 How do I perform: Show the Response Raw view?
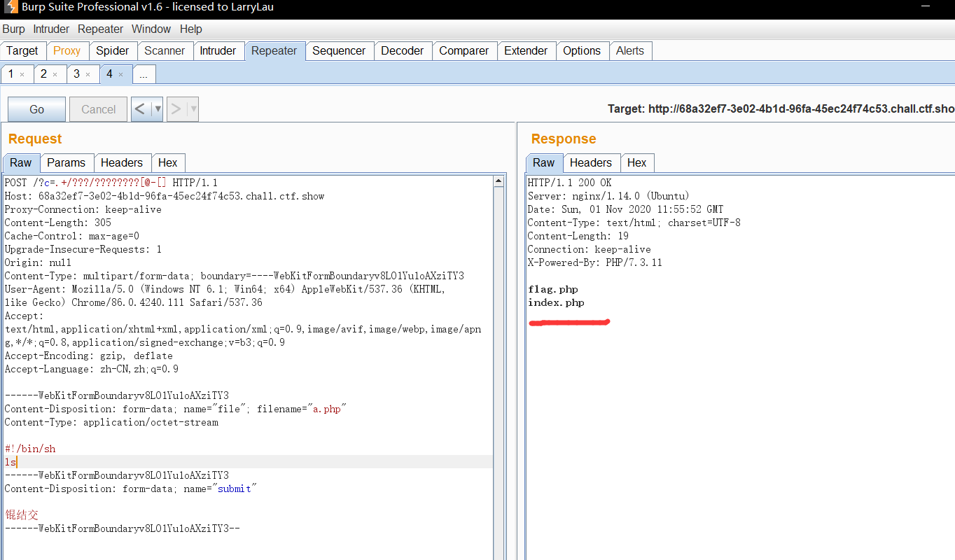coord(544,162)
